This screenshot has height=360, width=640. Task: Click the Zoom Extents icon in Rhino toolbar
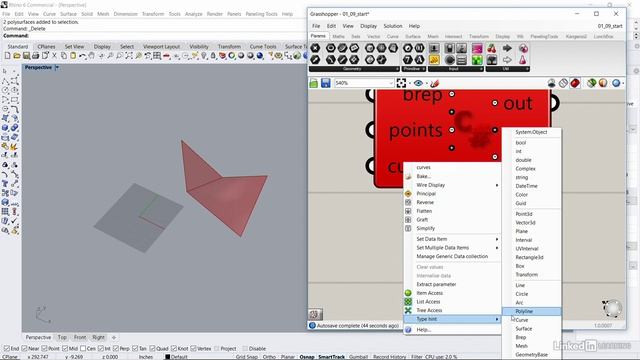click(x=129, y=56)
